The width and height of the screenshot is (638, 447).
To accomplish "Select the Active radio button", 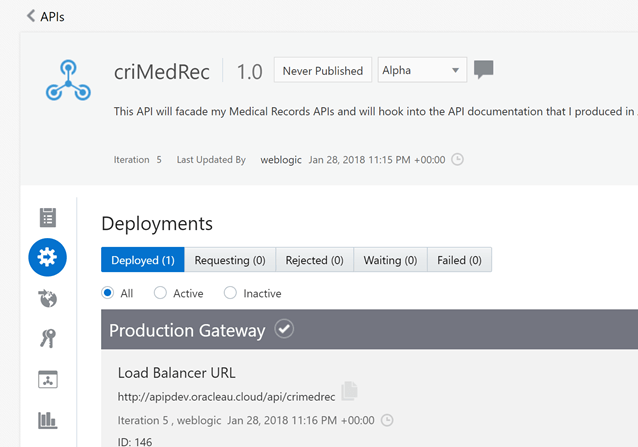I will pyautogui.click(x=160, y=293).
